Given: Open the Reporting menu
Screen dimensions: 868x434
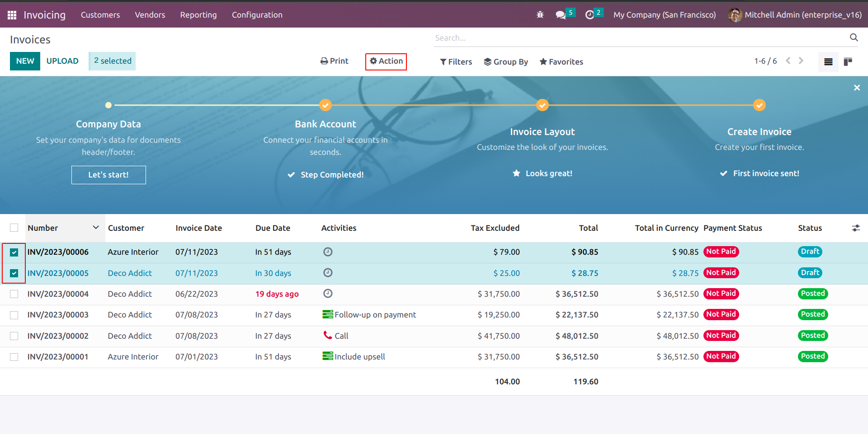Looking at the screenshot, I should click(198, 15).
